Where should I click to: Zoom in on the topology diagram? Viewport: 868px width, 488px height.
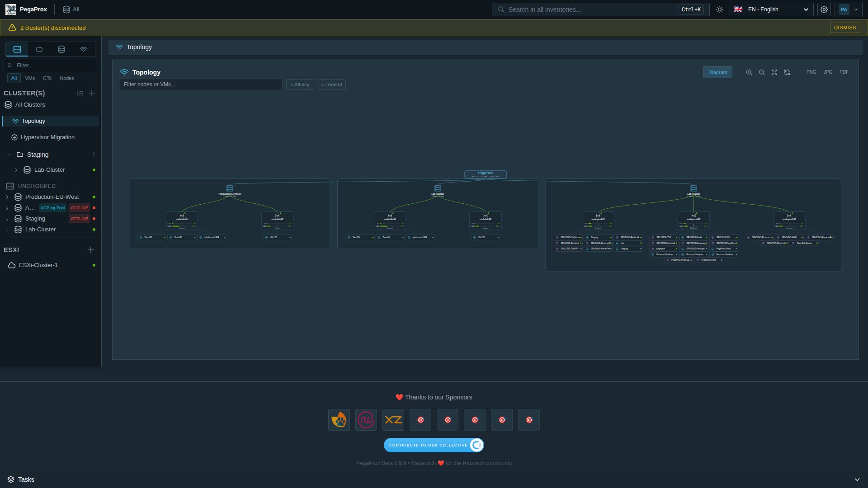click(x=749, y=72)
